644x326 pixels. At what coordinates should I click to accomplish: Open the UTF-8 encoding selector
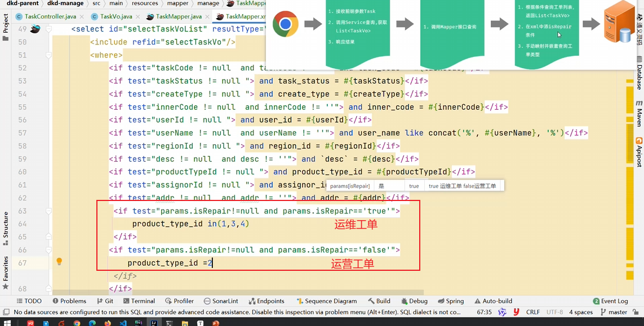554,312
